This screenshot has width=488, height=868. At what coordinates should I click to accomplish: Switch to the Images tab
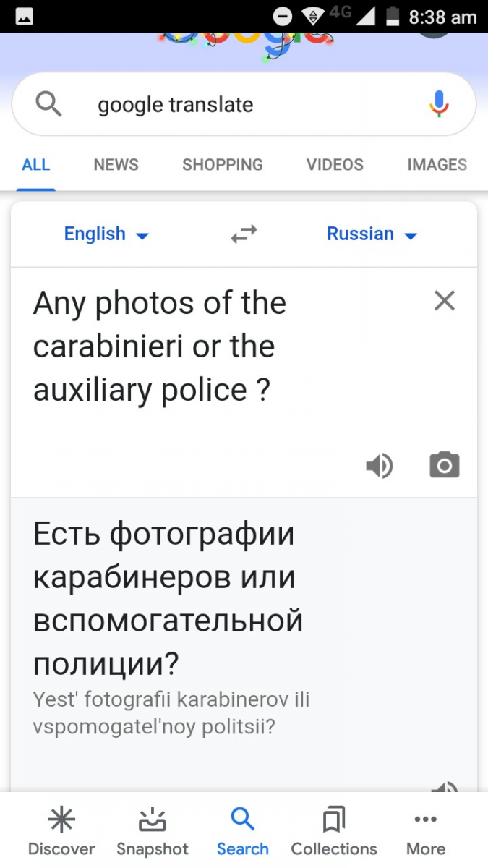tap(437, 165)
